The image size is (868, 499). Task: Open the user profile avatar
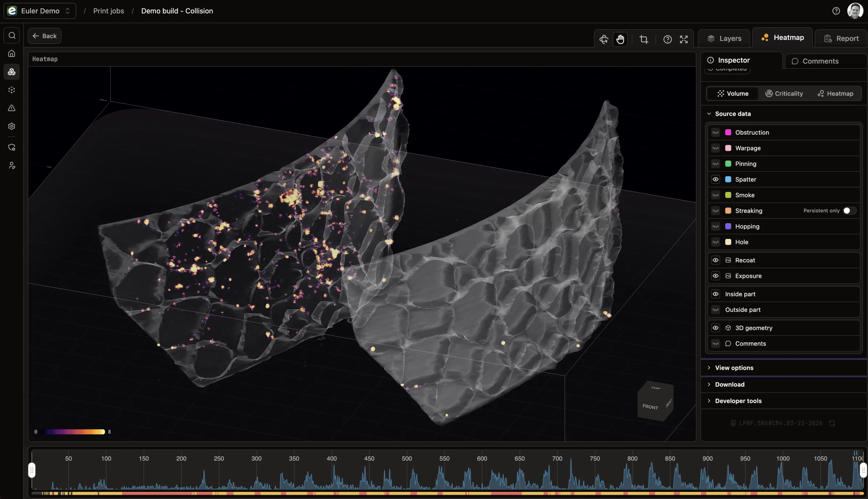pos(855,11)
